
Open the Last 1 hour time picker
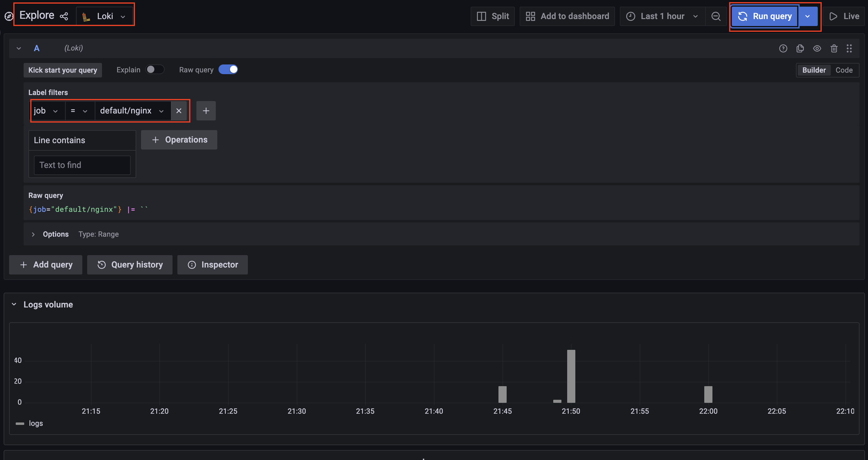coord(662,16)
